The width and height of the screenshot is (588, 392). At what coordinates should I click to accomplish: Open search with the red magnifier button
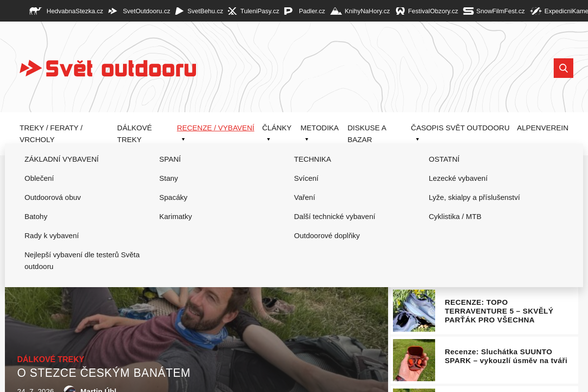pos(563,68)
